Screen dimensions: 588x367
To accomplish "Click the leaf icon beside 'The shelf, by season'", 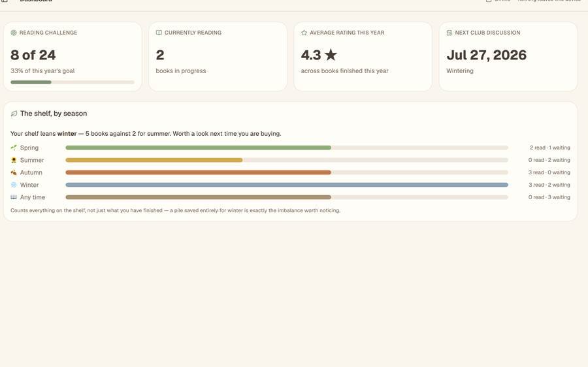I will coord(14,114).
